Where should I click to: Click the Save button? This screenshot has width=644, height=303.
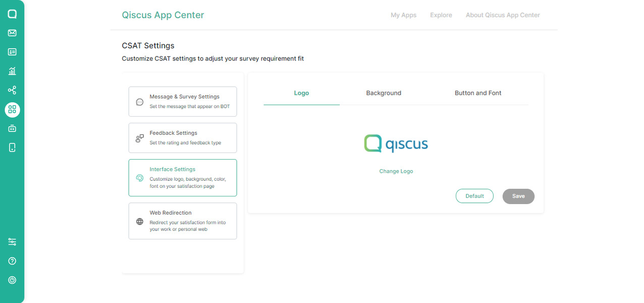pos(518,196)
